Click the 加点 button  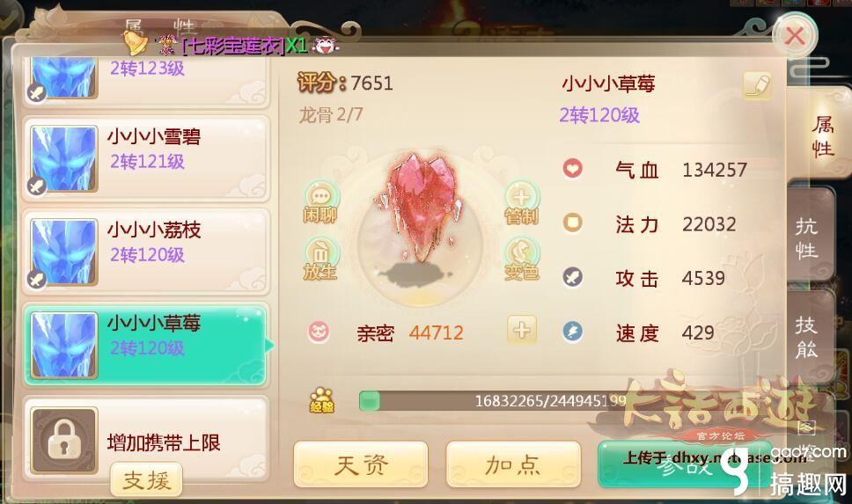513,464
